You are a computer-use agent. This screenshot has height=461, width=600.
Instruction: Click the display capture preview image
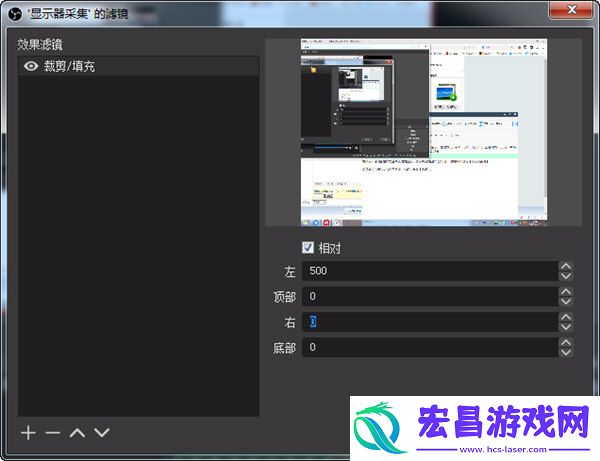[x=424, y=132]
